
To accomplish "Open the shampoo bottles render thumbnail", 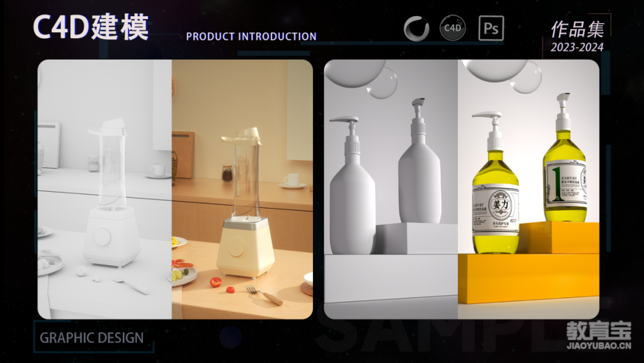I will [x=462, y=189].
